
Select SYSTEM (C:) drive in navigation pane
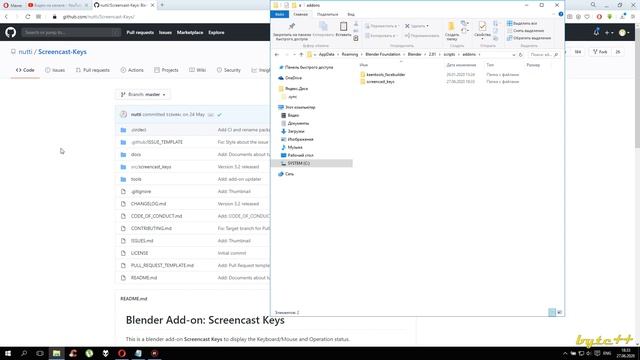[x=298, y=163]
